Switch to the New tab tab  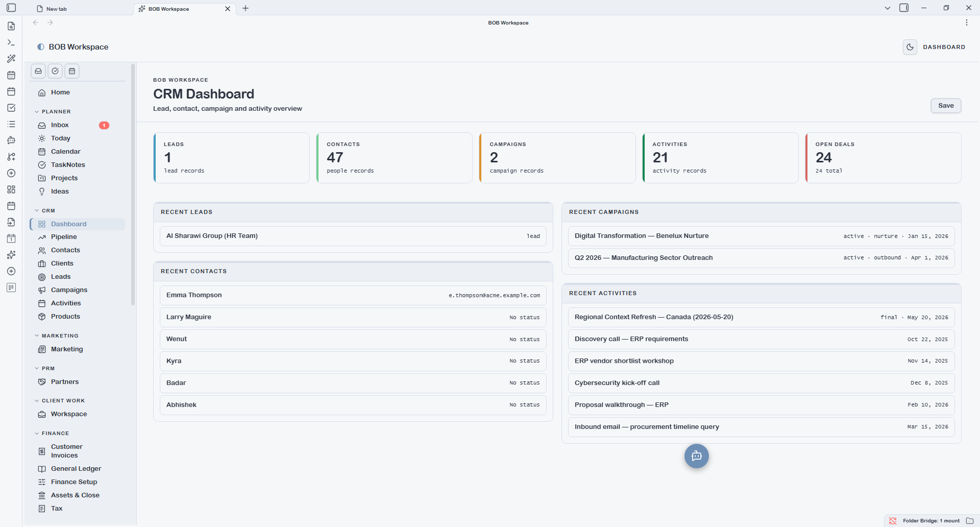pyautogui.click(x=82, y=9)
